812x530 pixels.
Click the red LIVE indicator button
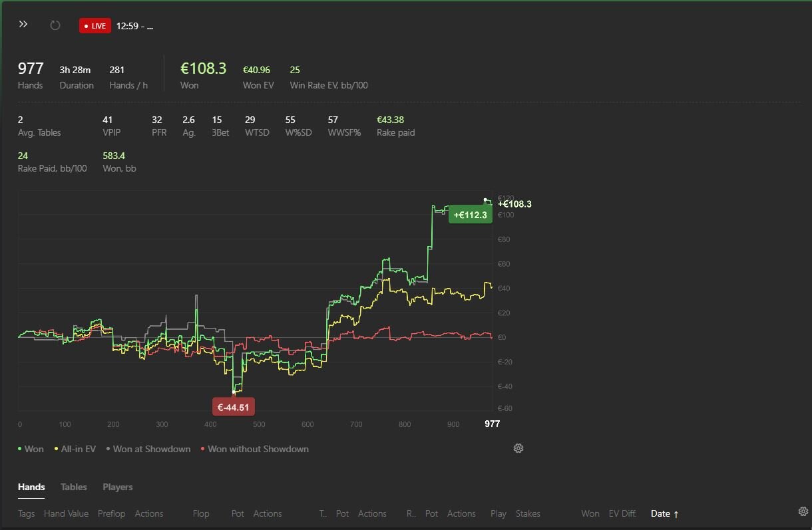95,26
